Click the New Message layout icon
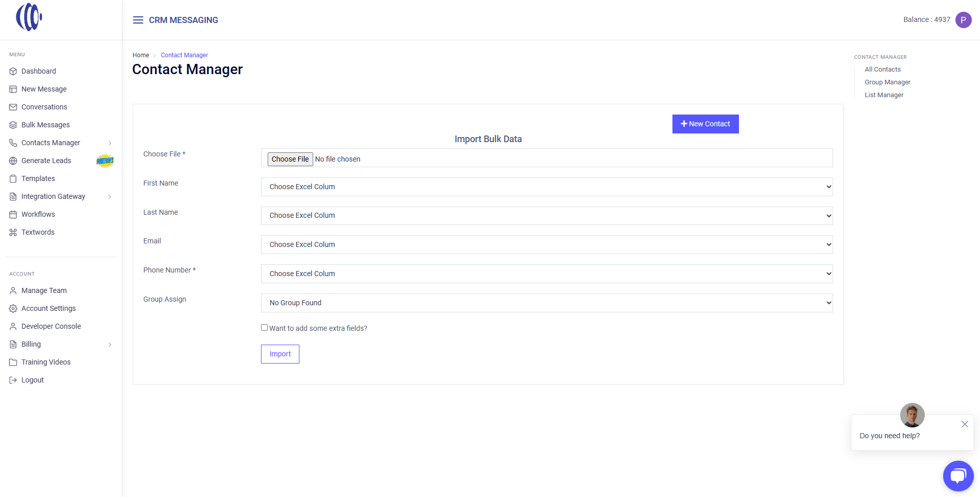 [13, 89]
